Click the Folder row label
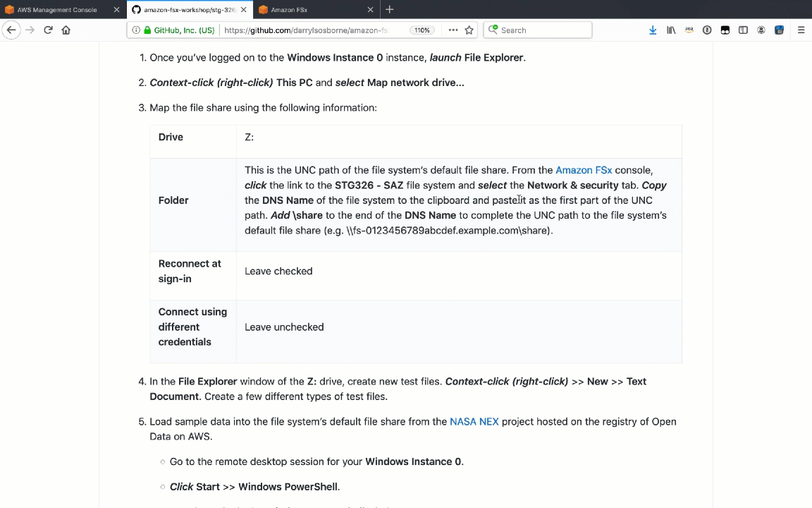This screenshot has height=508, width=812. click(173, 200)
